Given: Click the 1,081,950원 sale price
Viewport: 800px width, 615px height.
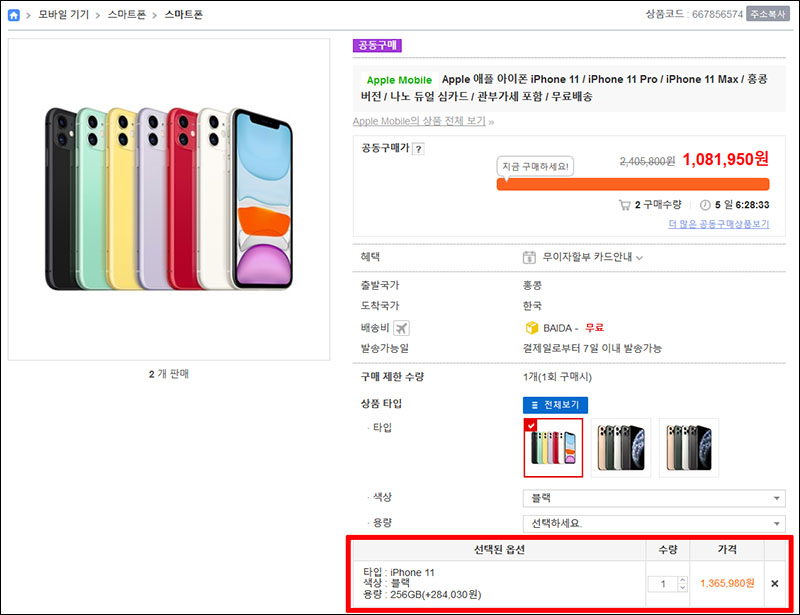Looking at the screenshot, I should (726, 160).
